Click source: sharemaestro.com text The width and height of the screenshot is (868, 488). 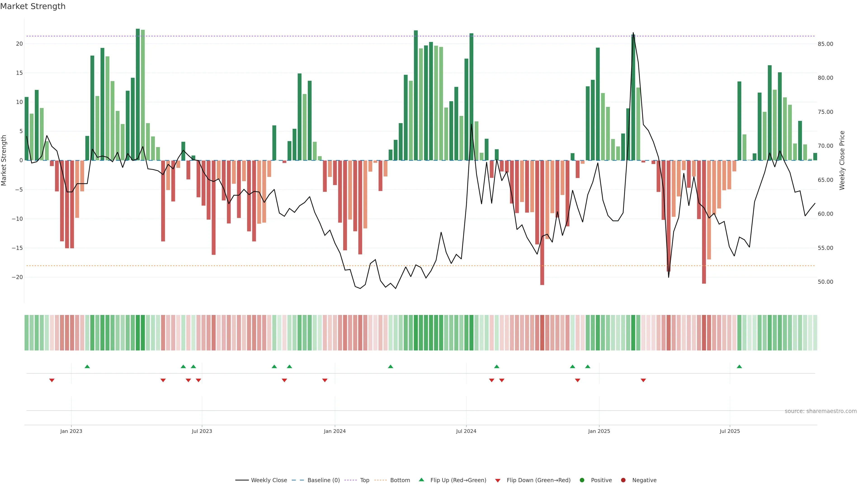pos(821,411)
